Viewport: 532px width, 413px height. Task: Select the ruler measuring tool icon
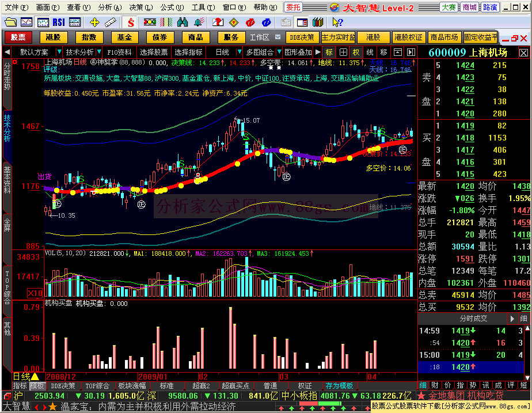pos(111,22)
